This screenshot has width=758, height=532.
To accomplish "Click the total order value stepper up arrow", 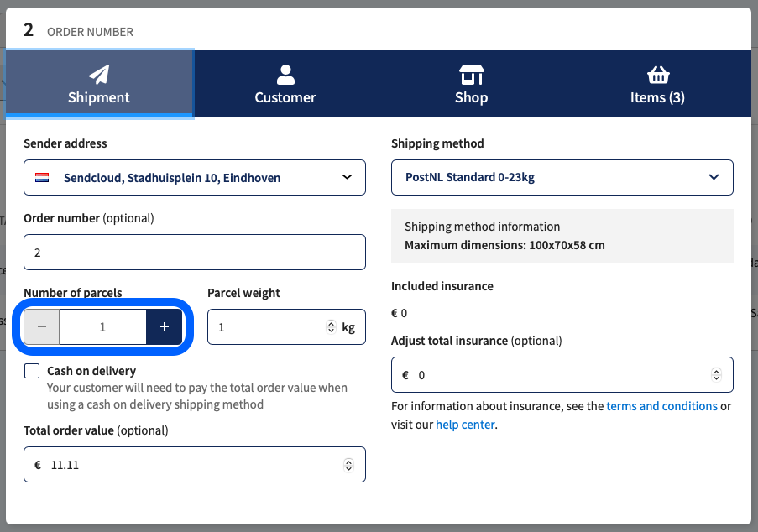I will pyautogui.click(x=348, y=460).
